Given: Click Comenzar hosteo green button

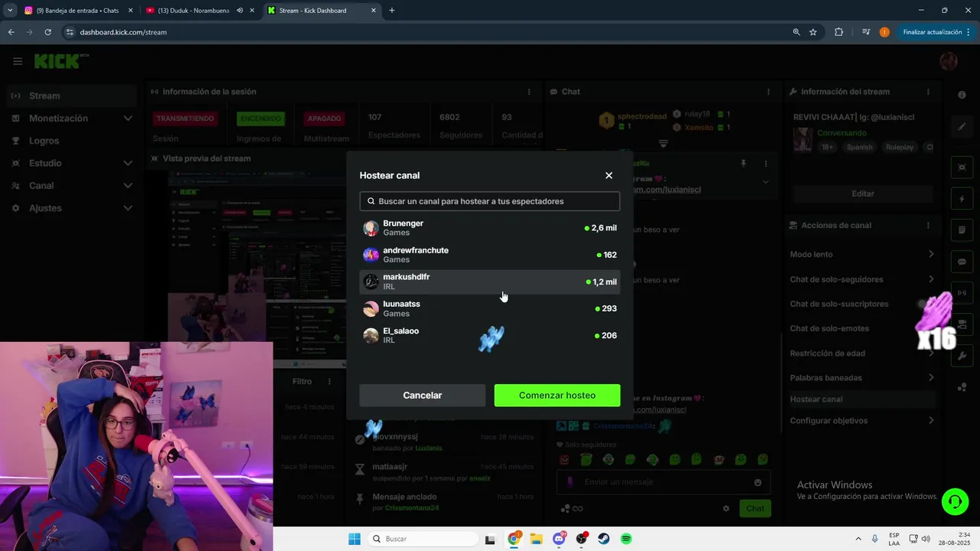Looking at the screenshot, I should pyautogui.click(x=557, y=395).
